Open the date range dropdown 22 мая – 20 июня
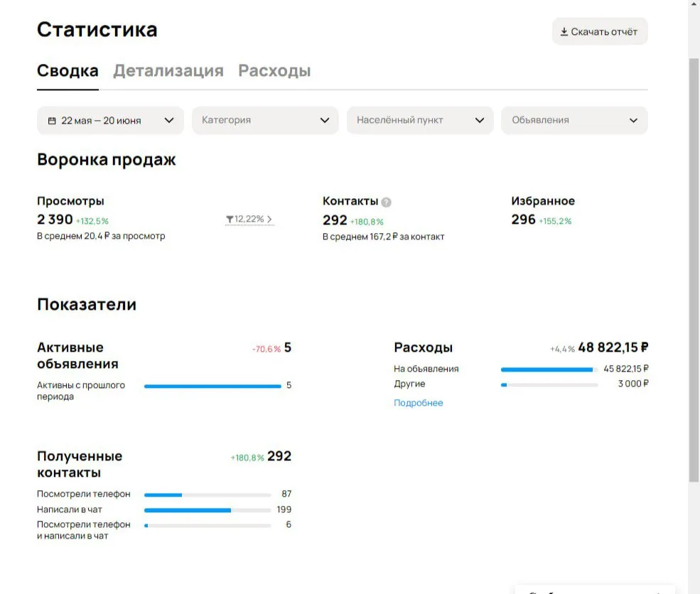The height and width of the screenshot is (594, 700). point(110,121)
